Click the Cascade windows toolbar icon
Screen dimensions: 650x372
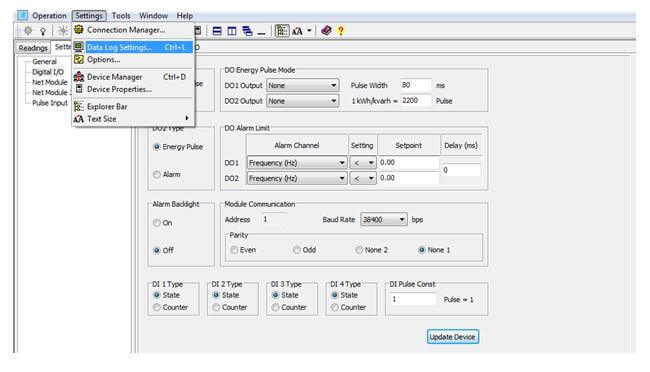247,31
